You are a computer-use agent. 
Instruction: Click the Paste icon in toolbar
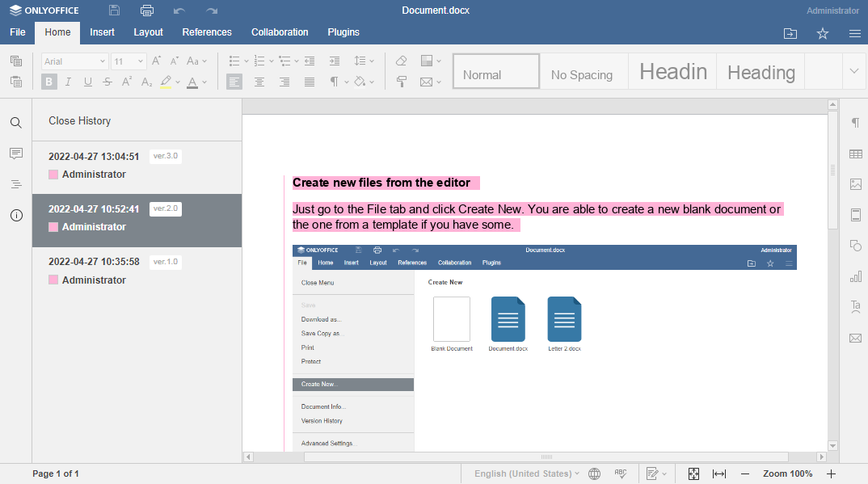click(x=16, y=82)
